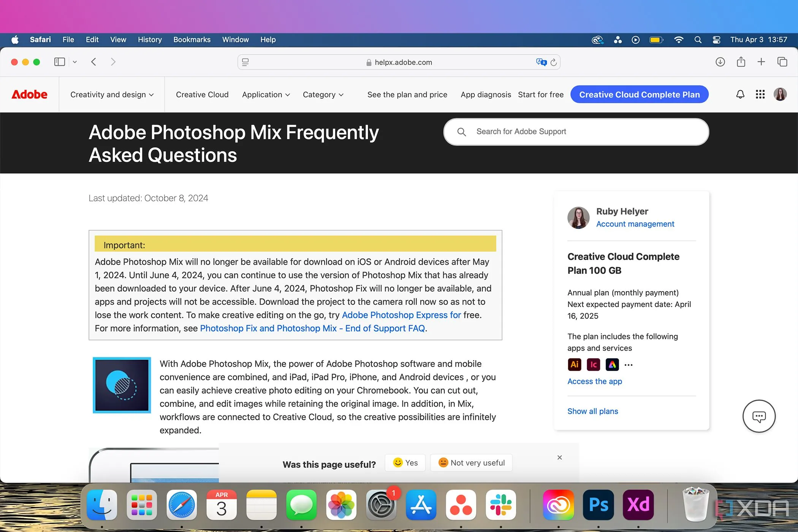
Task: Open the Edit menu
Action: click(92, 40)
